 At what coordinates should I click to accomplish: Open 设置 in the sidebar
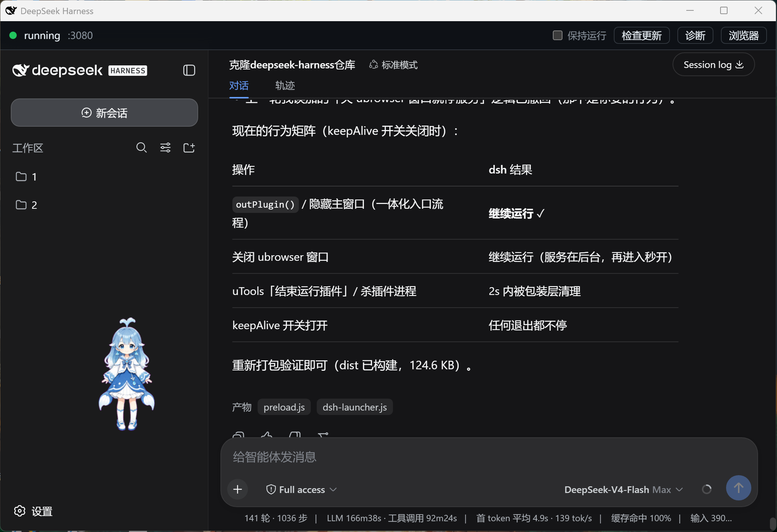point(33,511)
